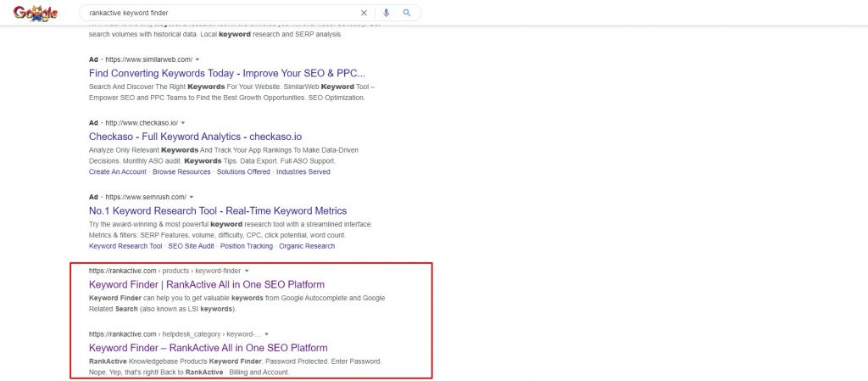
Task: Expand the checkaso.io ad dropdown arrow
Action: coord(183,123)
